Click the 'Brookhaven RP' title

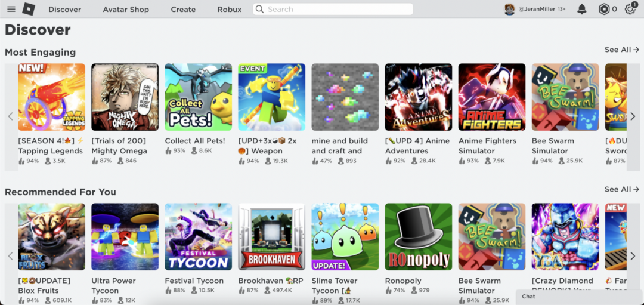tap(271, 281)
